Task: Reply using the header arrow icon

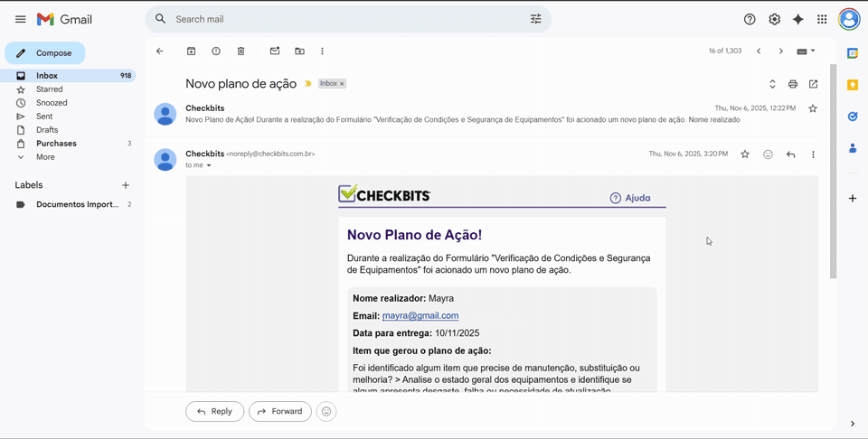Action: point(790,154)
